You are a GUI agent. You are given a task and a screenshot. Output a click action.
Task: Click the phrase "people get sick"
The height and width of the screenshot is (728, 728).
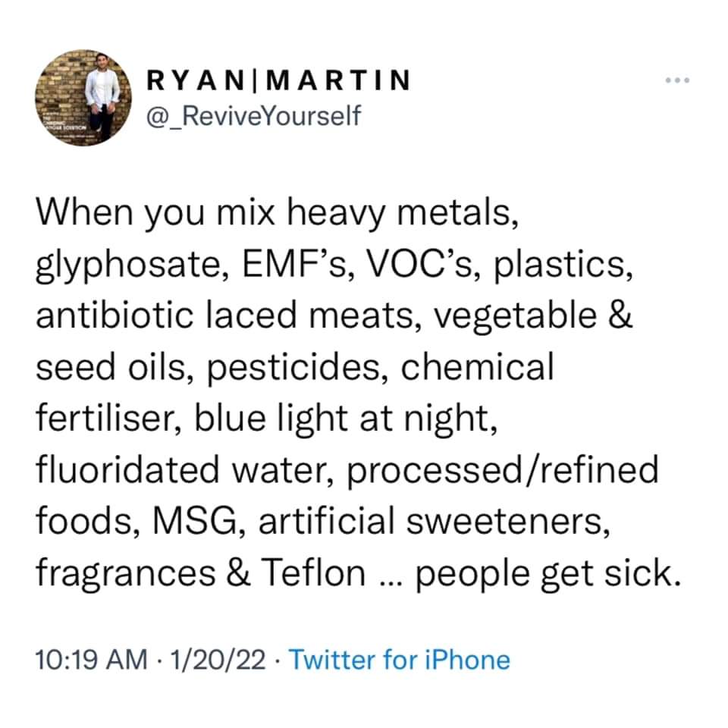545,573
